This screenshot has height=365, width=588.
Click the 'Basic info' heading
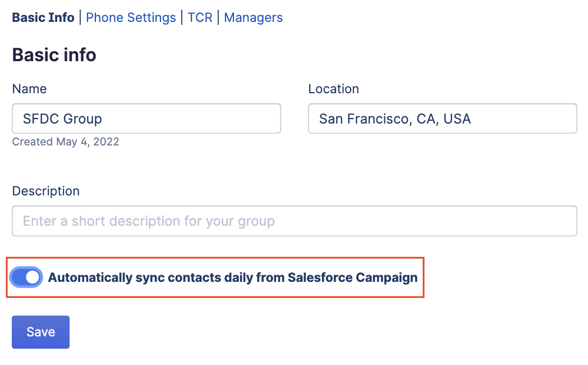(54, 55)
